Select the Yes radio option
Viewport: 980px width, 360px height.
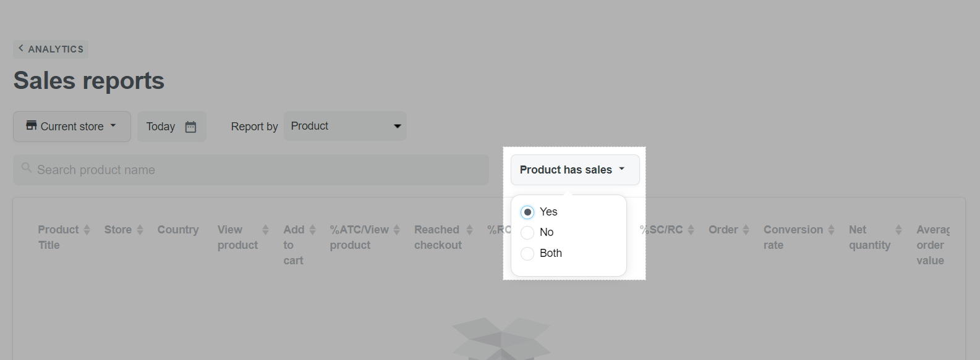pyautogui.click(x=527, y=212)
